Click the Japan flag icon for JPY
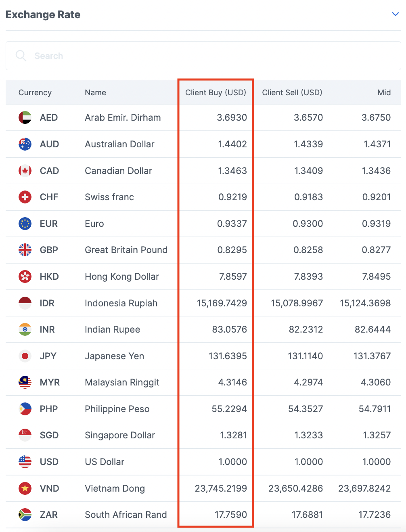This screenshot has width=406, height=532. [25, 356]
